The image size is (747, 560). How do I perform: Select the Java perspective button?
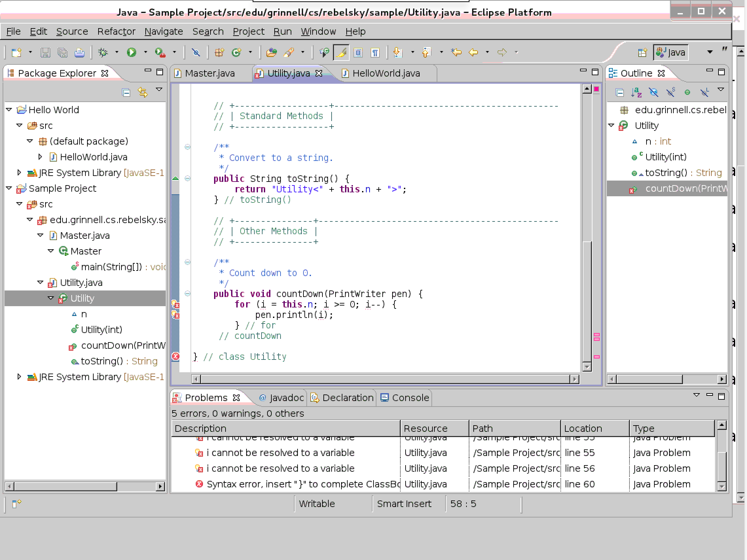(671, 53)
